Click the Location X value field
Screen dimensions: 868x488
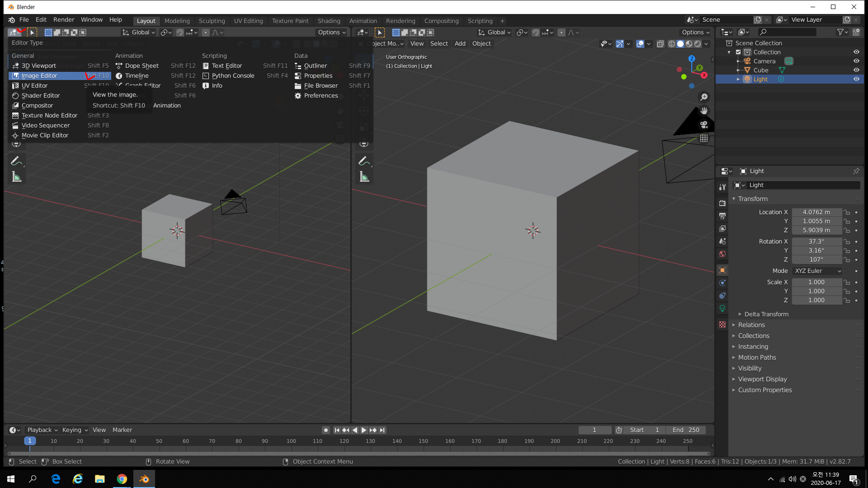(816, 212)
